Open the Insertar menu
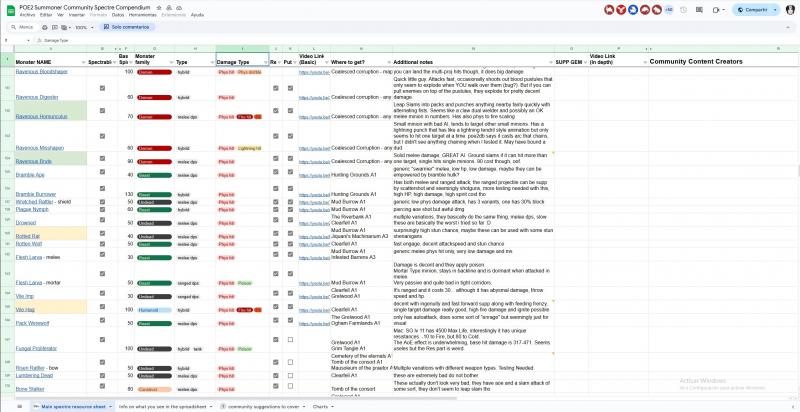This screenshot has width=800, height=412. coord(77,15)
